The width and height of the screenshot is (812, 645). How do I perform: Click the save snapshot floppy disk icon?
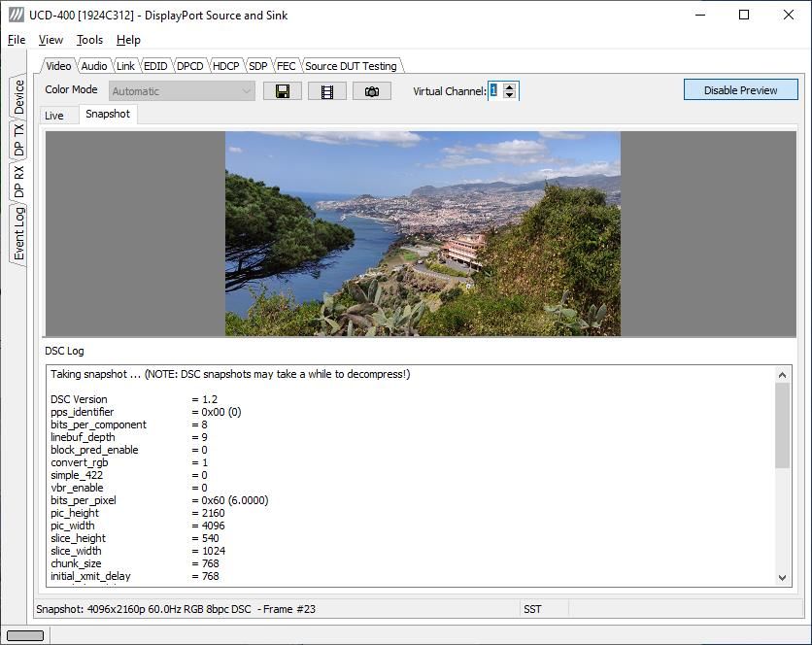283,91
